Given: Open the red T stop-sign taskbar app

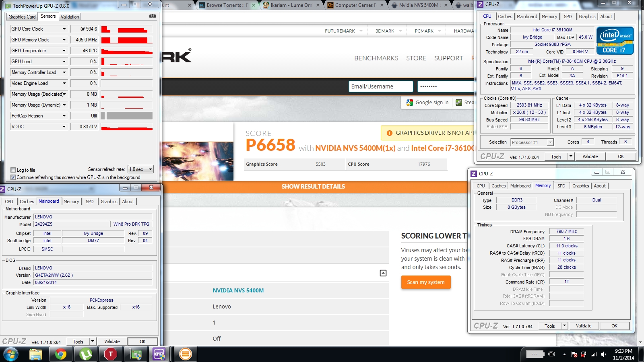Looking at the screenshot, I should [x=111, y=354].
